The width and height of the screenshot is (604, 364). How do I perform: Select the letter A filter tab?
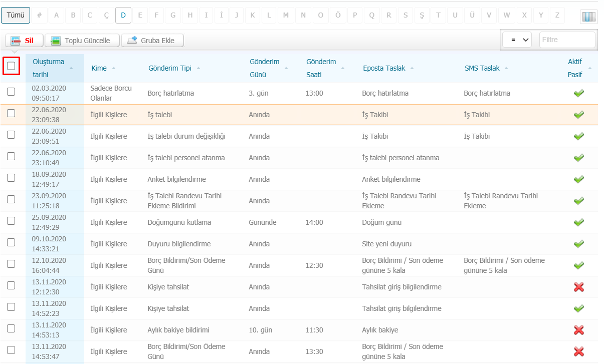56,16
